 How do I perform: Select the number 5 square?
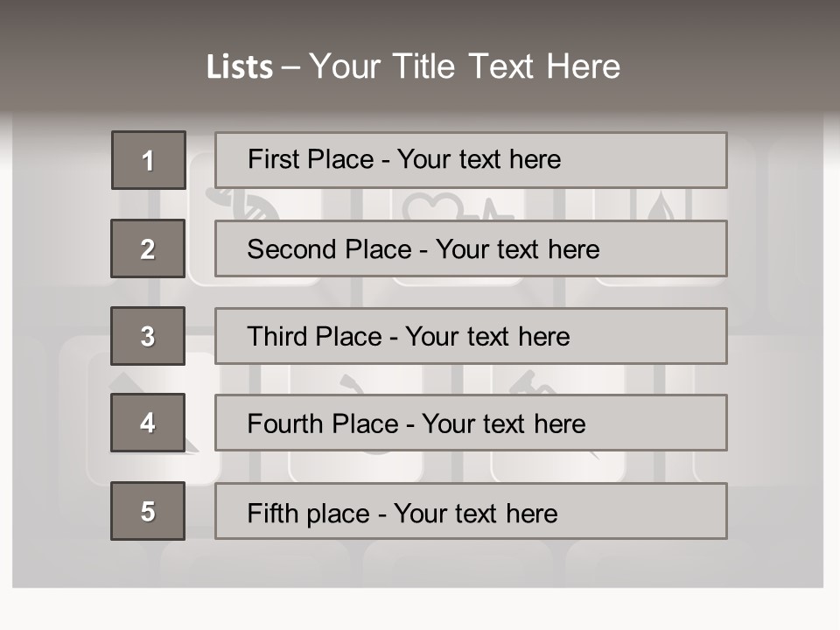click(x=148, y=511)
